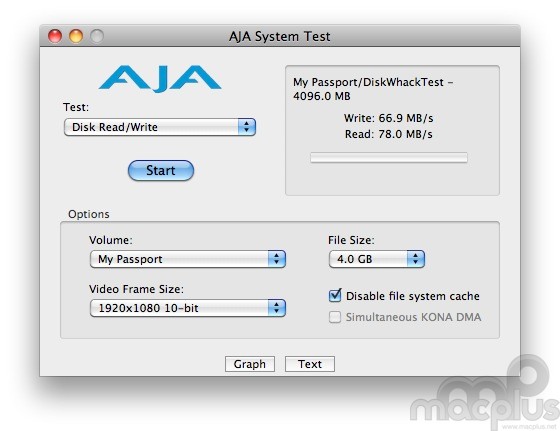Enable Simultaneous KONA DMA checkbox
560x431 pixels.
click(x=335, y=317)
